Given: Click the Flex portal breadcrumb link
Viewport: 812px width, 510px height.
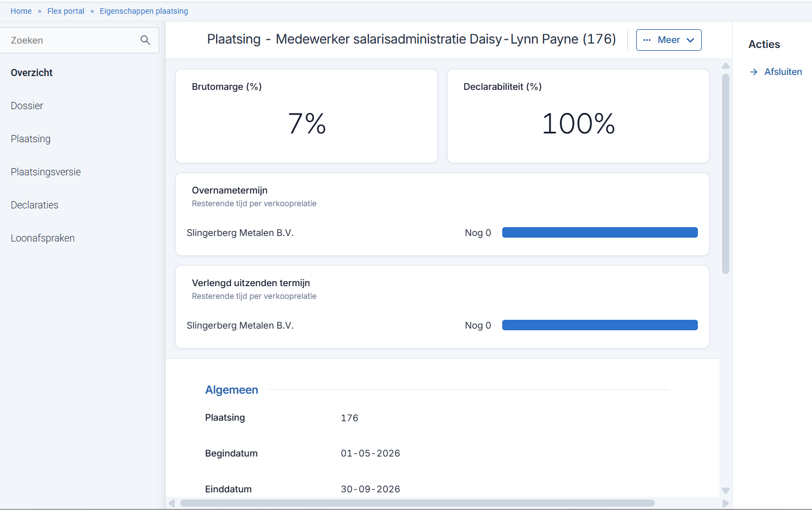Looking at the screenshot, I should coord(66,11).
